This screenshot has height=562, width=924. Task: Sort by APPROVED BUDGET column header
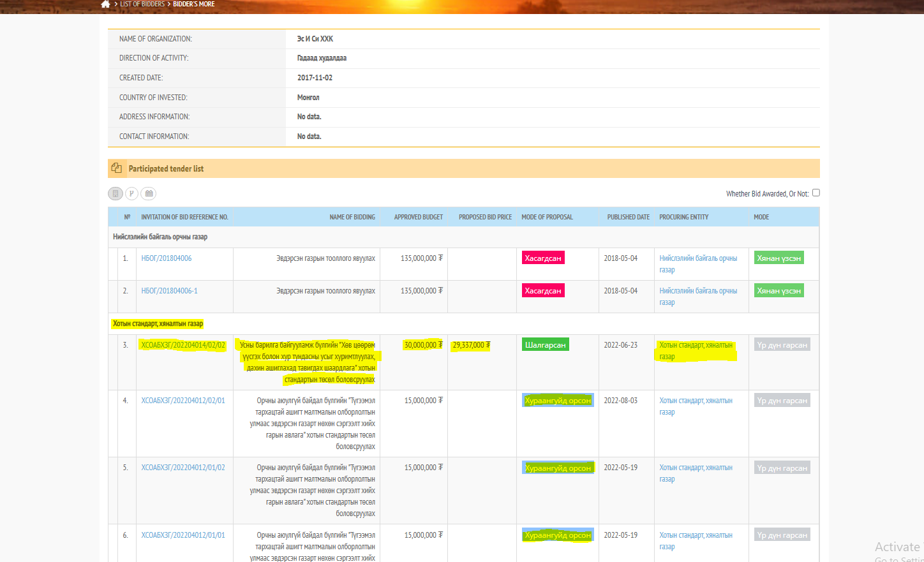[418, 218]
